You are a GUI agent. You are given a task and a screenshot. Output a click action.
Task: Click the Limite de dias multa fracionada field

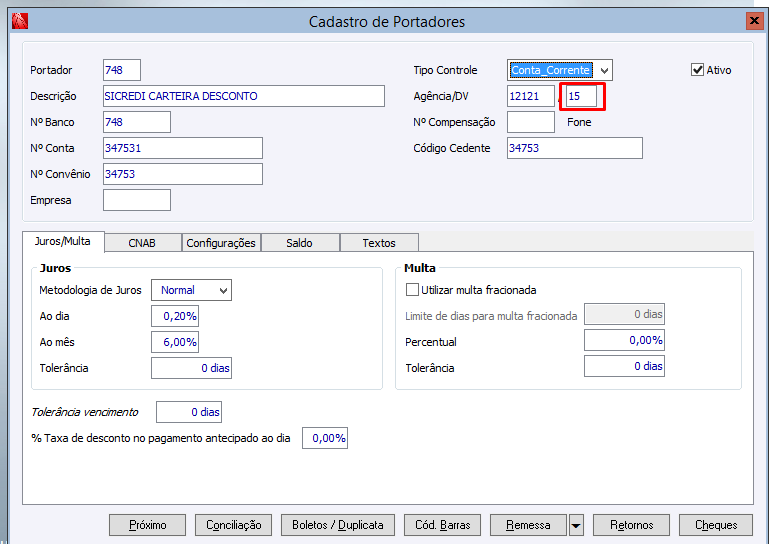pyautogui.click(x=624, y=314)
